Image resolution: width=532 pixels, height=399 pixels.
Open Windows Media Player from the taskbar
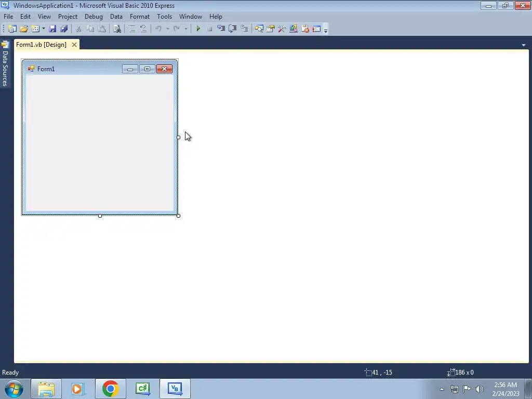(x=78, y=389)
